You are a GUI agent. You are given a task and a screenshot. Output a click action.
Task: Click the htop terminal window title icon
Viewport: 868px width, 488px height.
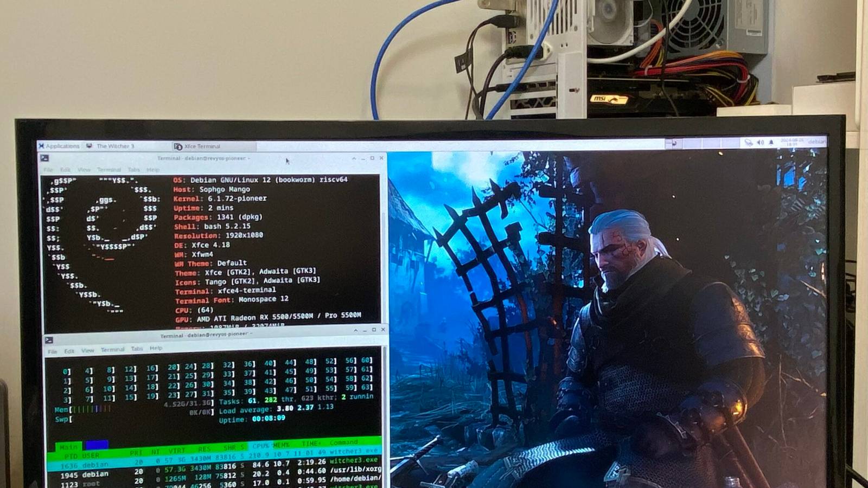pos(49,340)
